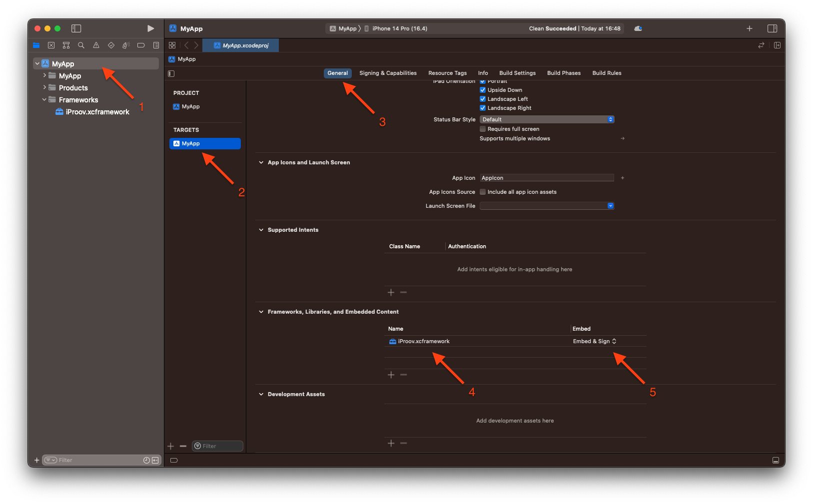Open Supports multiple windows arrow
Screen dimensions: 813x504
623,138
